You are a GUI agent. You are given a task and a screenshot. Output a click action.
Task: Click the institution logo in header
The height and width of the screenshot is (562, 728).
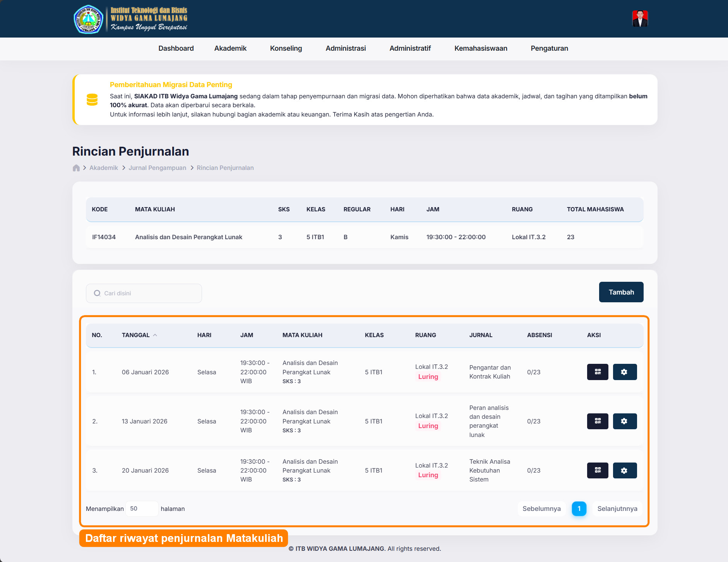(x=89, y=19)
